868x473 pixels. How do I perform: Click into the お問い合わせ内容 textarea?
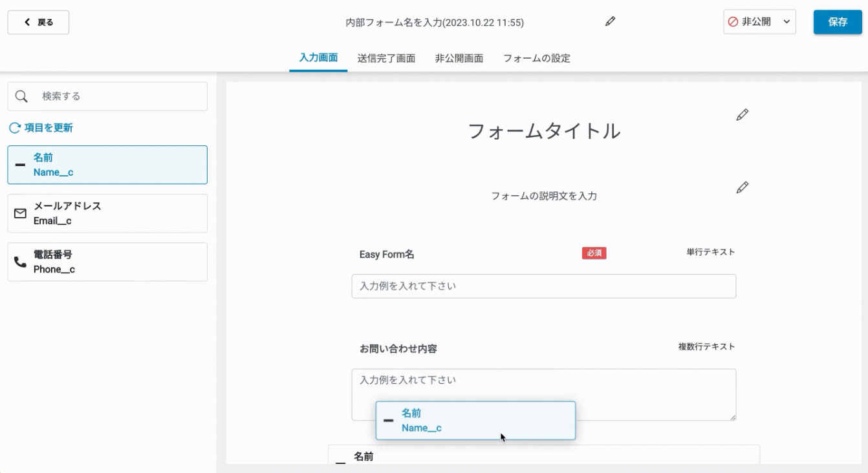[x=544, y=395]
